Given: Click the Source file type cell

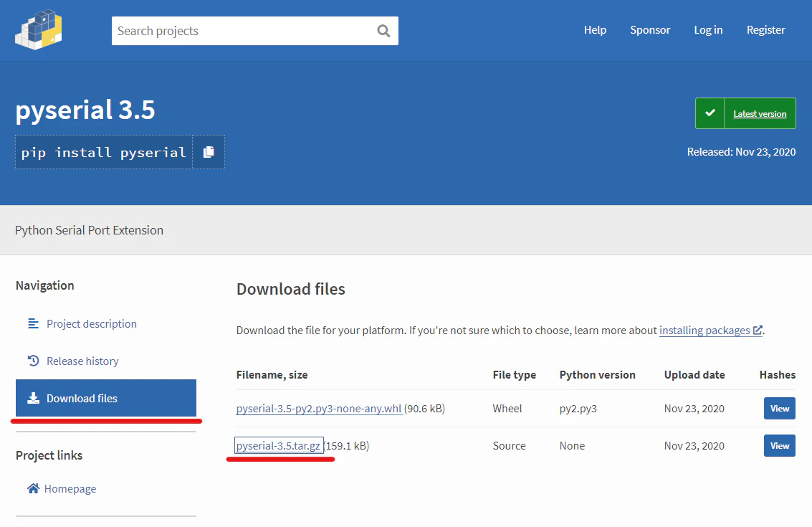Looking at the screenshot, I should point(509,446).
